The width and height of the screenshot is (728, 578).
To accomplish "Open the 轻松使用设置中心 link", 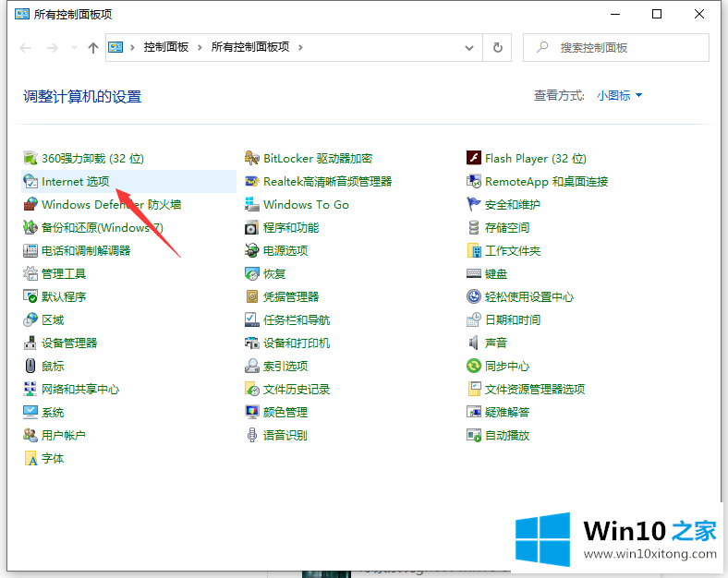I will [529, 297].
